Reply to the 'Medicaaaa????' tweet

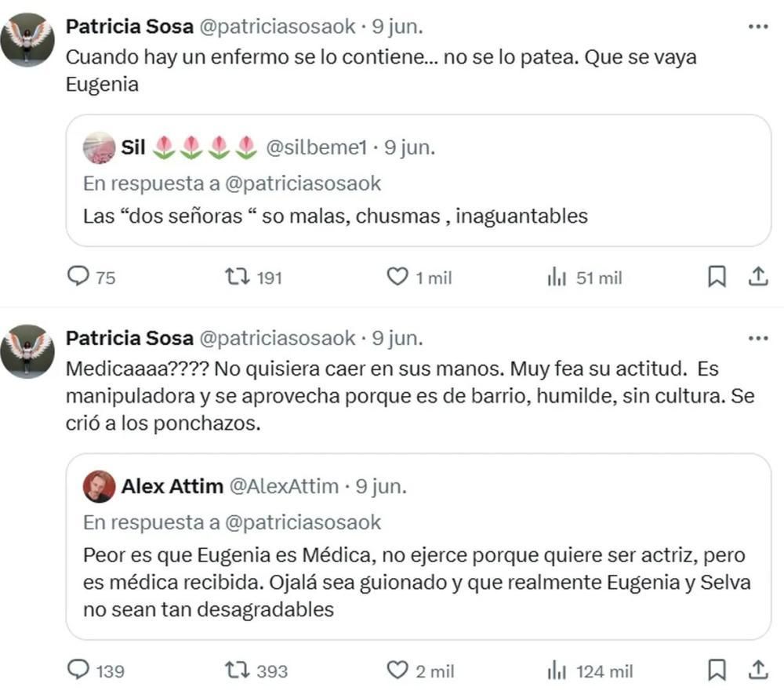(81, 670)
